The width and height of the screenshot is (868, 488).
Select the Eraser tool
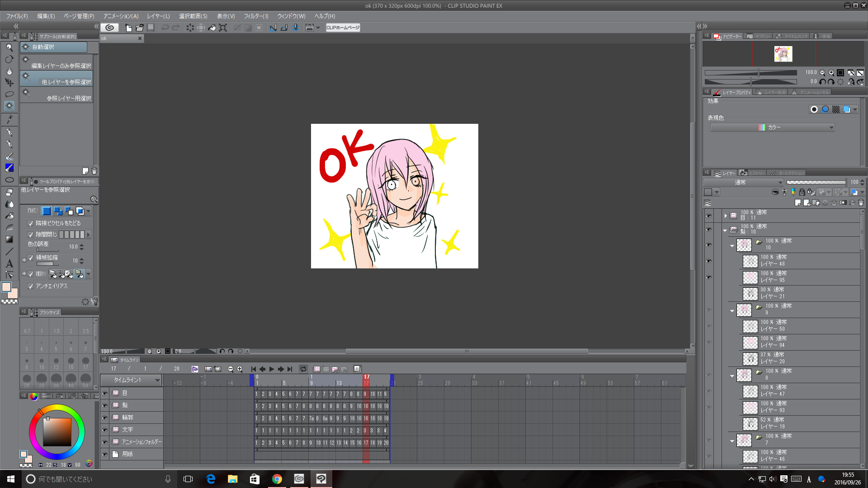9,192
